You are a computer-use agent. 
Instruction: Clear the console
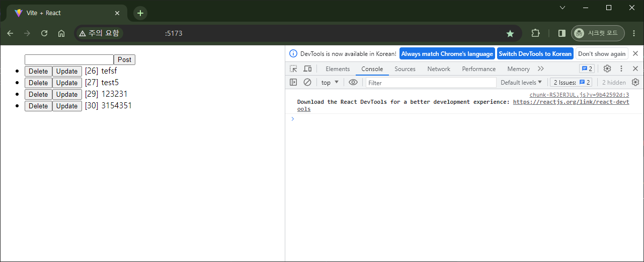(307, 82)
